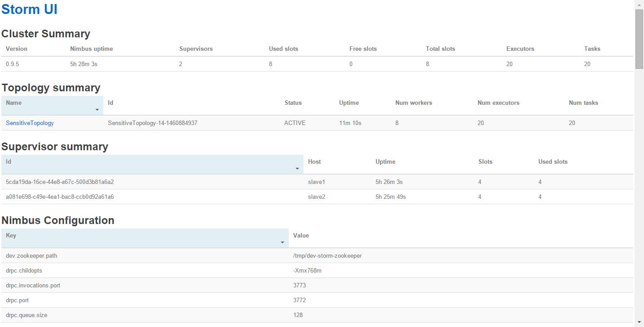Sort supervisor table by Uptime header

pyautogui.click(x=385, y=162)
